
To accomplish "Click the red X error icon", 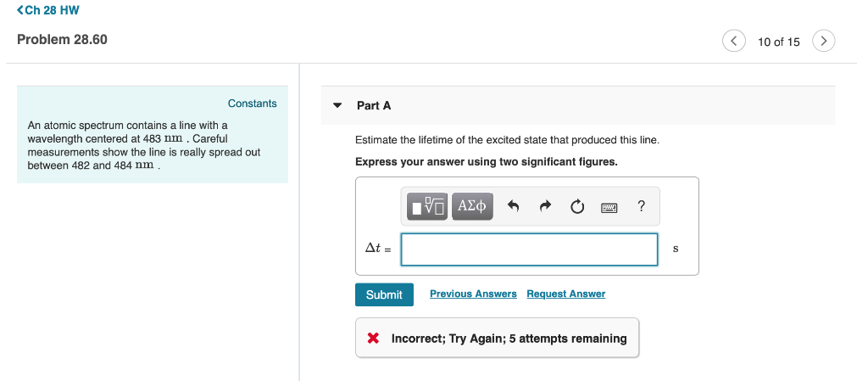I will (374, 339).
